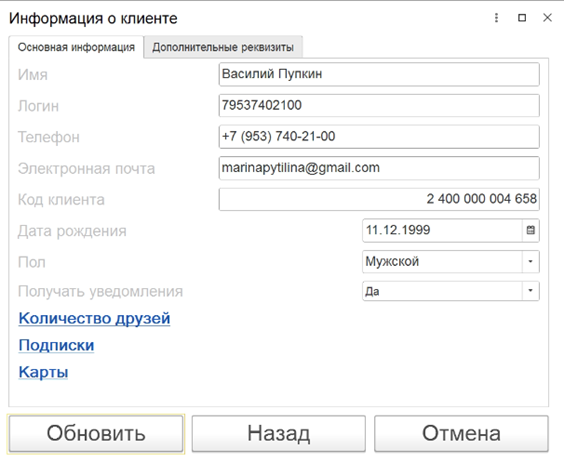Focus the Имя field with Василий Пупкин
This screenshot has width=564, height=462.
(x=379, y=74)
